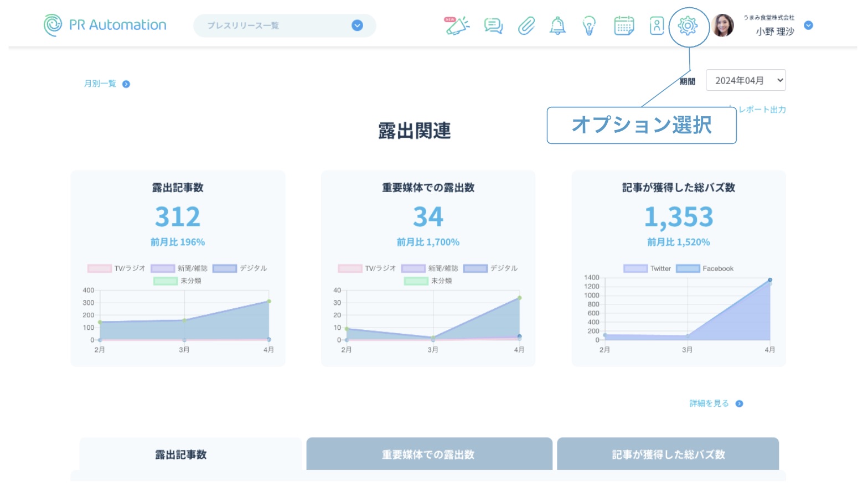This screenshot has height=487, width=868.
Task: Expand the 2024年04月 period selector
Action: pyautogui.click(x=745, y=80)
